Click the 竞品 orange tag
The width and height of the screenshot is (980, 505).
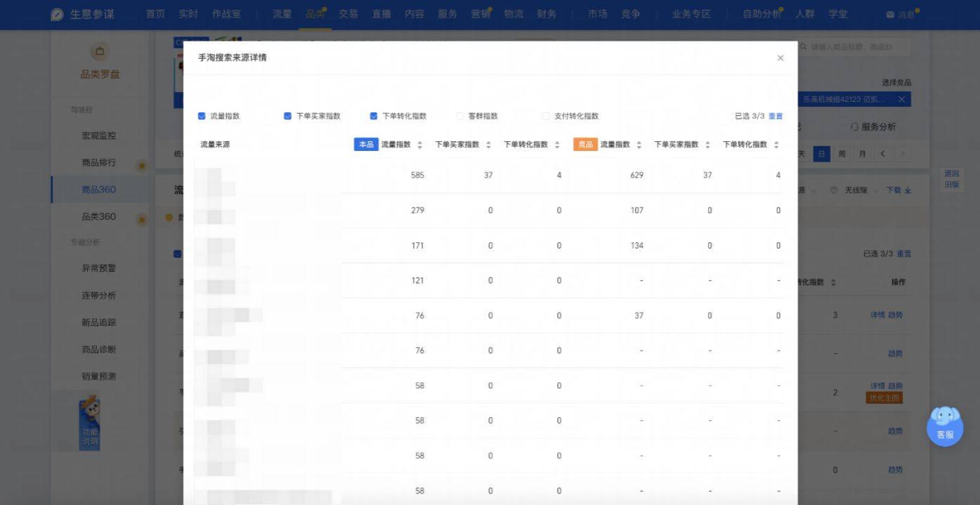pos(585,145)
